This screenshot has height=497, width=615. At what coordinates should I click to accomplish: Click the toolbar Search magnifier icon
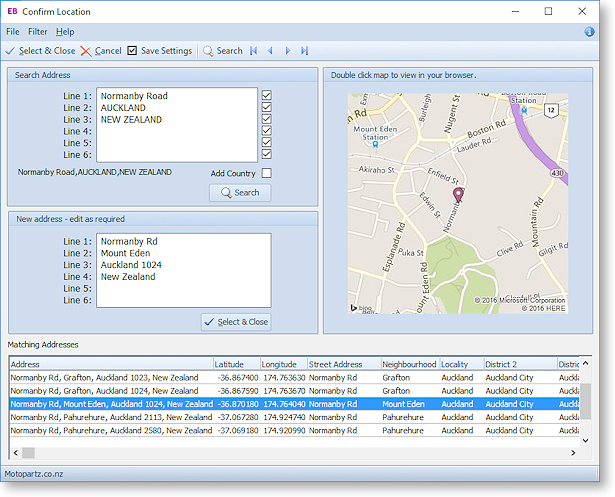pos(208,51)
